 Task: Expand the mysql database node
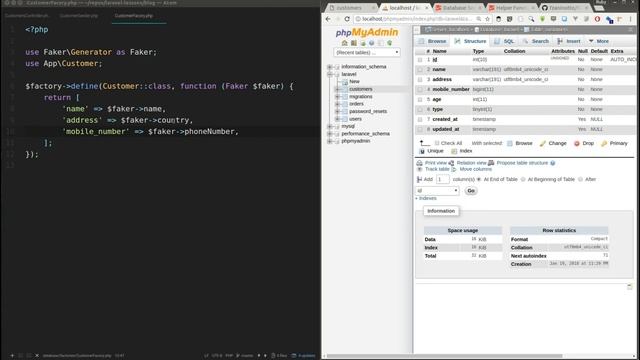pos(329,127)
